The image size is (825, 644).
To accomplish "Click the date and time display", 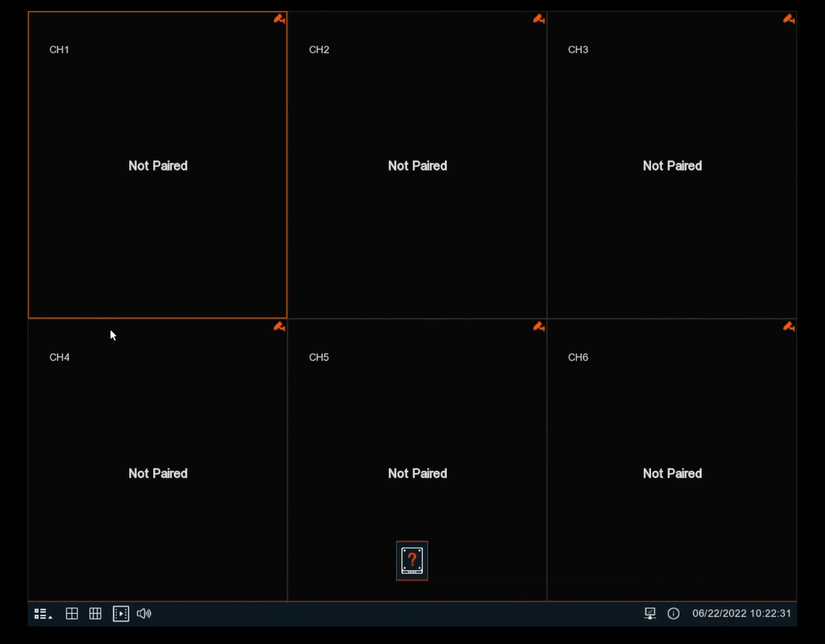I will point(741,614).
